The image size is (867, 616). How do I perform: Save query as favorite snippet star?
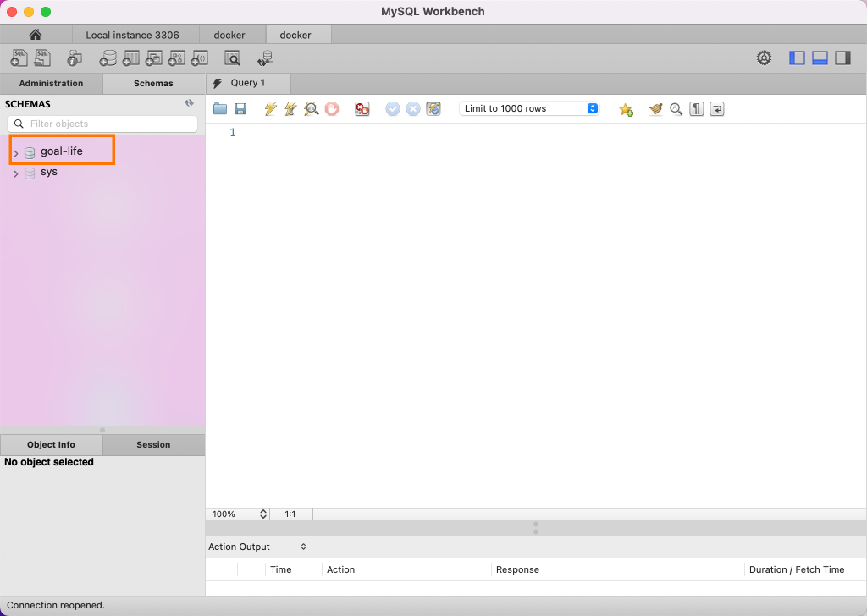coord(626,109)
